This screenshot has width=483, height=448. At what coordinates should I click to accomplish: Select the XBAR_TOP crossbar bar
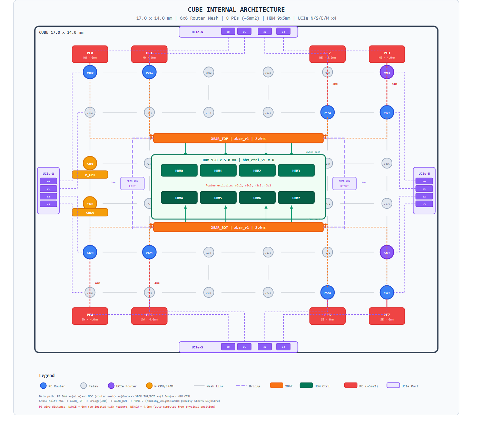coord(238,138)
